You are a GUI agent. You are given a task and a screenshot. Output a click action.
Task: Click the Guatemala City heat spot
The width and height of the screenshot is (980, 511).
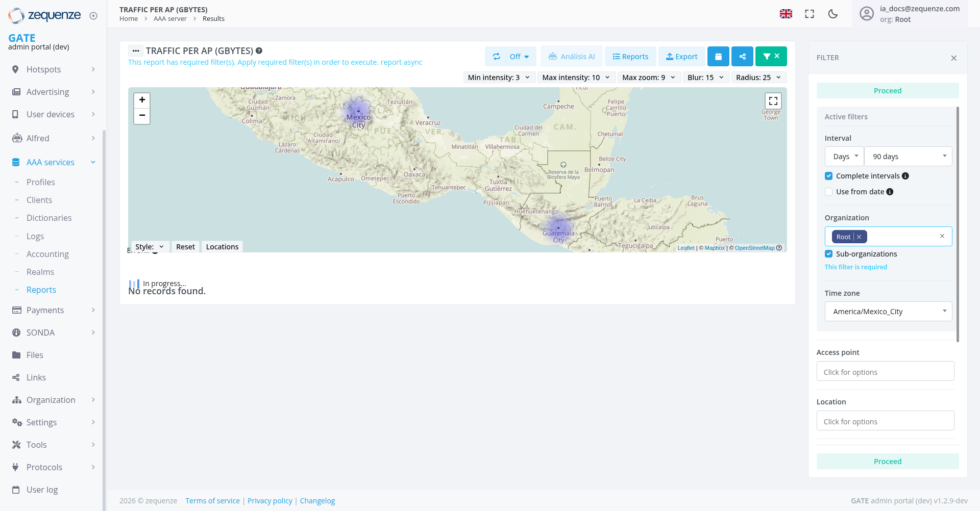(558, 227)
